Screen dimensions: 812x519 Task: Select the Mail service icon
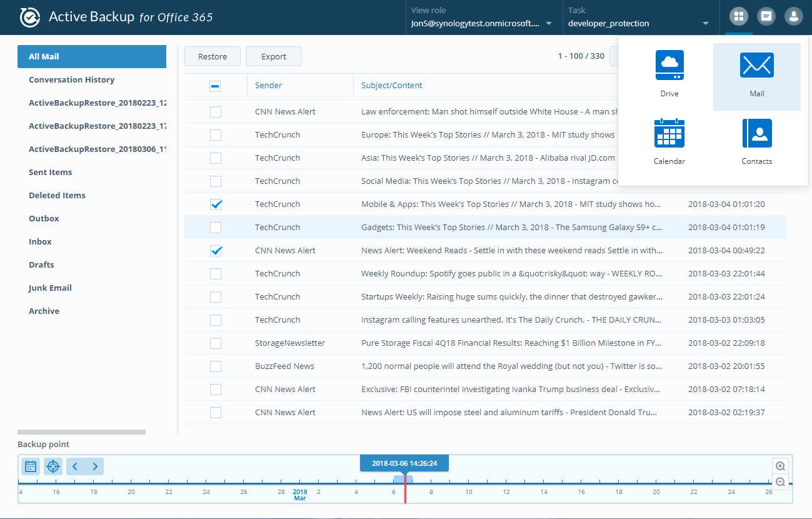click(x=756, y=72)
